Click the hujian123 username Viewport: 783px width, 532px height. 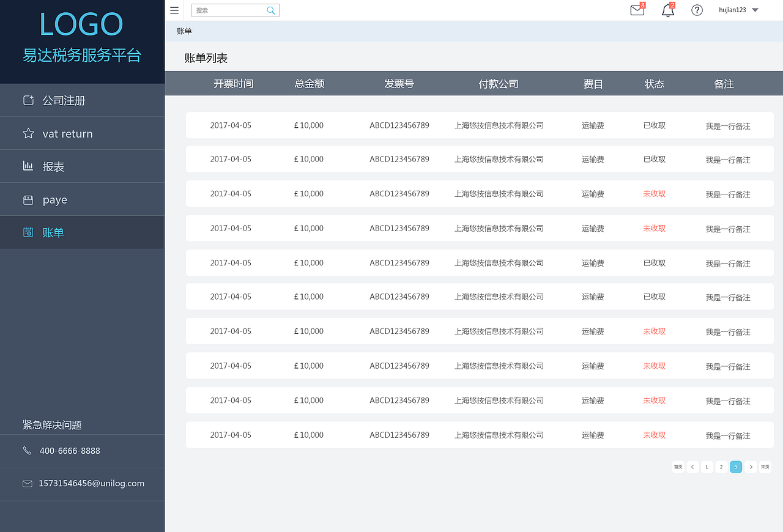point(732,10)
